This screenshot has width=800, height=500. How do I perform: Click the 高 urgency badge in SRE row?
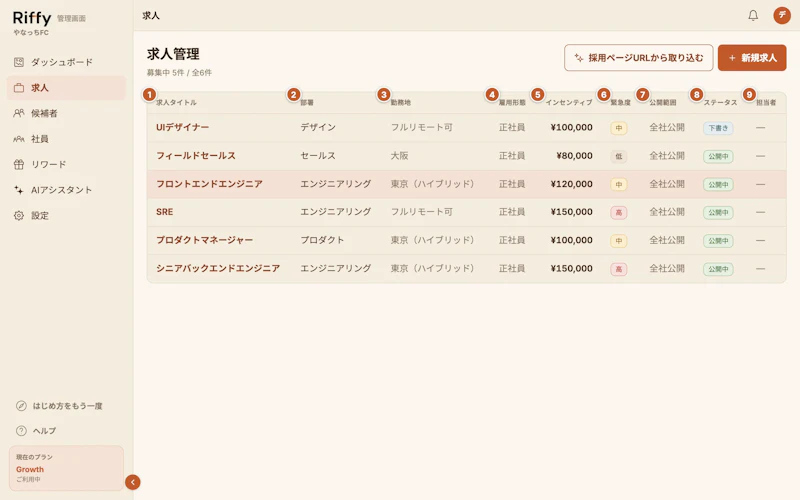[618, 212]
